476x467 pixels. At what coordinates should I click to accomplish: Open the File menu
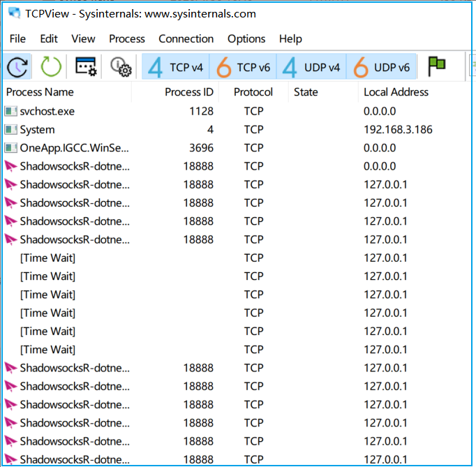[x=17, y=39]
